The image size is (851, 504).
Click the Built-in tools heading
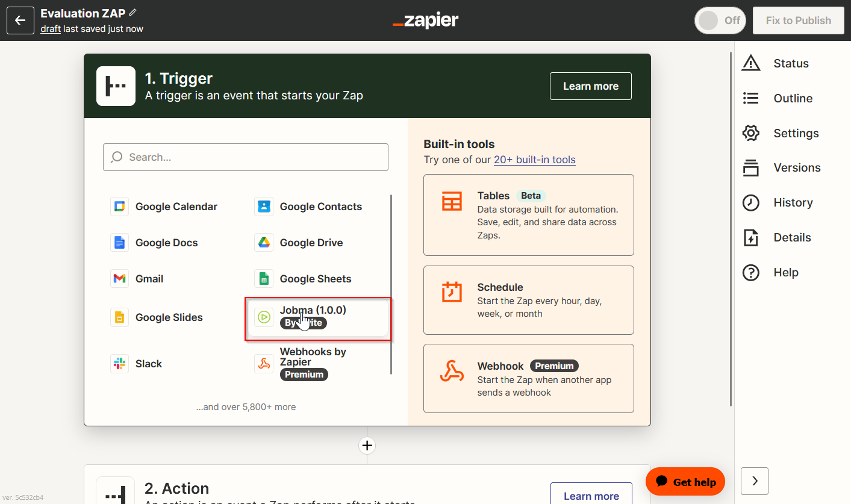(459, 144)
